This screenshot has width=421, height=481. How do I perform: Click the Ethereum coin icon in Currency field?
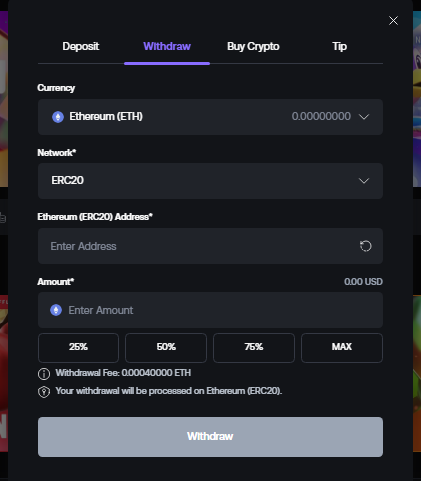point(58,117)
